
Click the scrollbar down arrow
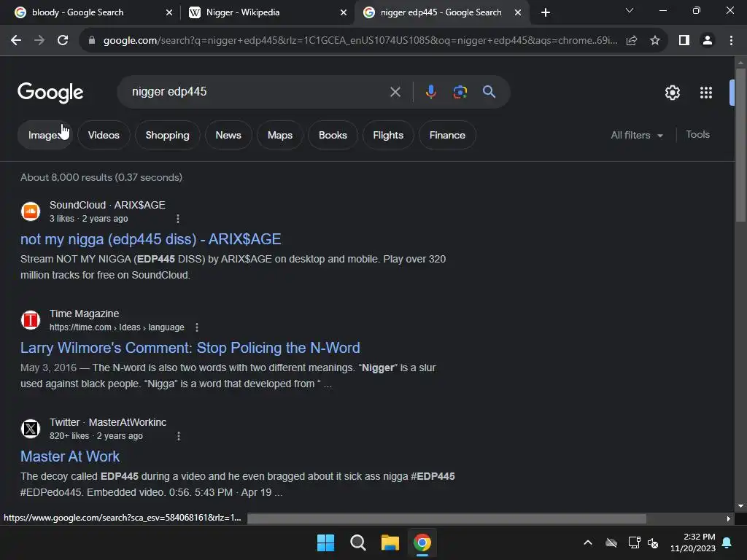[x=740, y=506]
